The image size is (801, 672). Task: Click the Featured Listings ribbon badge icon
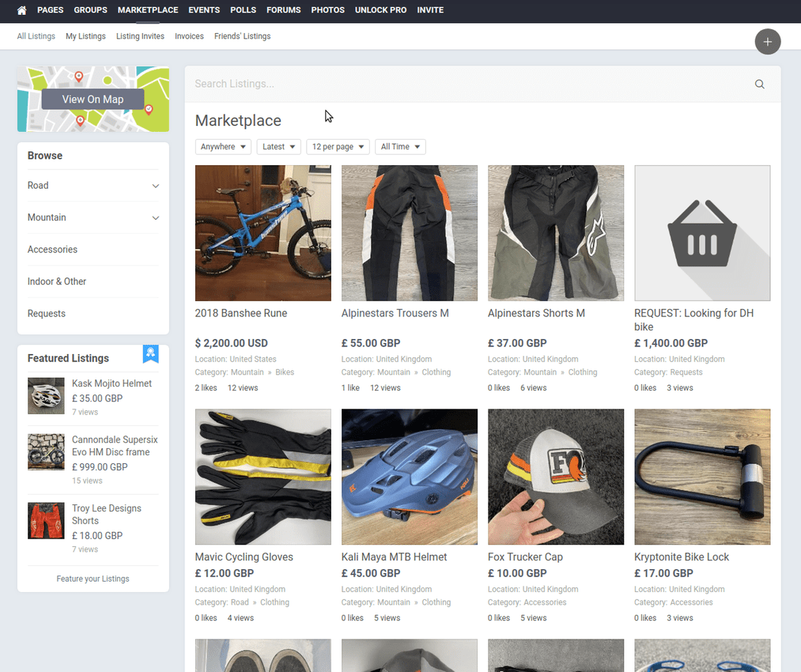[151, 353]
